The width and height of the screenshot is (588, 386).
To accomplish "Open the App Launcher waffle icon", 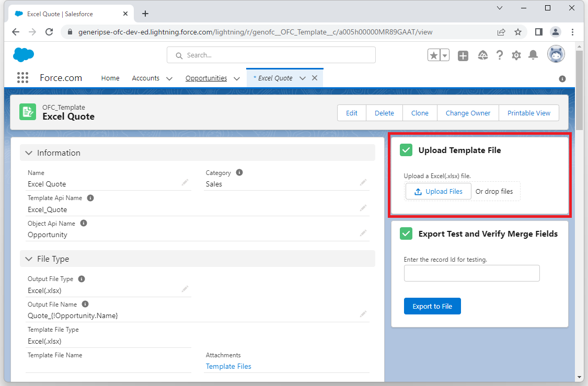I will 22,77.
